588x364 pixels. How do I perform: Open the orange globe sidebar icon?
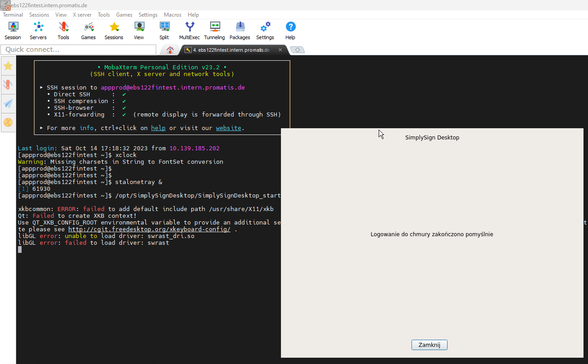(8, 122)
